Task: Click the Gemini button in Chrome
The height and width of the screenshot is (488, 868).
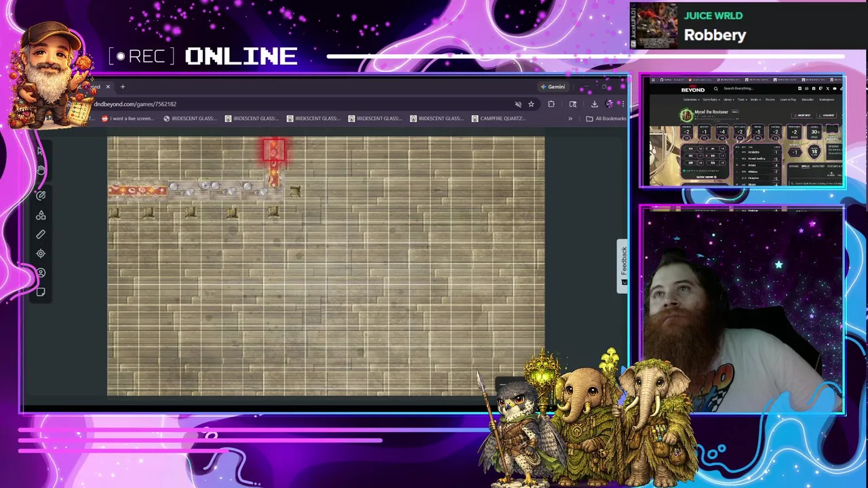Action: (553, 87)
